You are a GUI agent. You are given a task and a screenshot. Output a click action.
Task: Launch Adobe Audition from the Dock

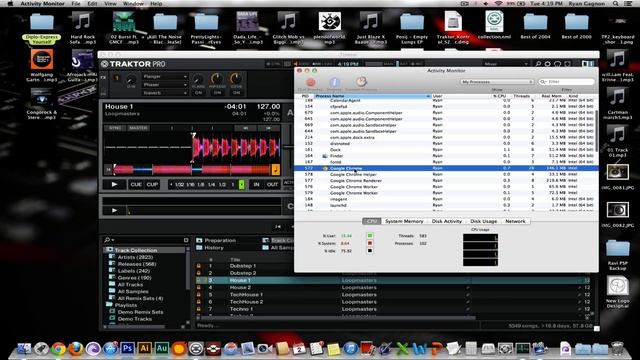pos(162,349)
